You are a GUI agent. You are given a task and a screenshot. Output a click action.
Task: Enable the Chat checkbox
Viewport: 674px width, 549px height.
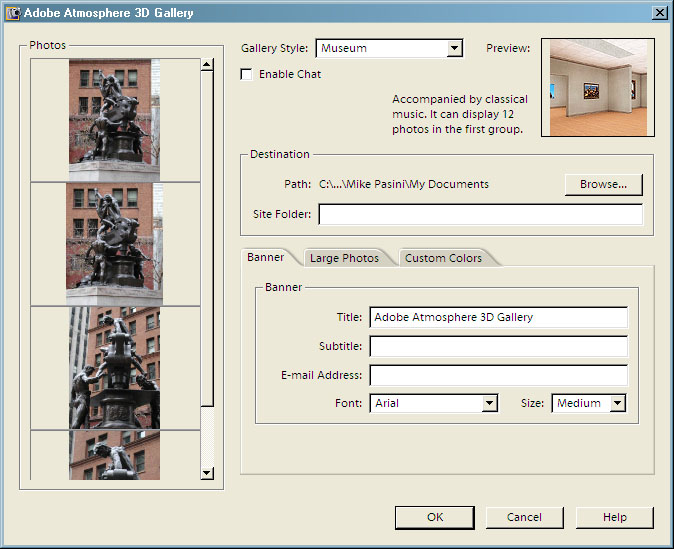247,75
